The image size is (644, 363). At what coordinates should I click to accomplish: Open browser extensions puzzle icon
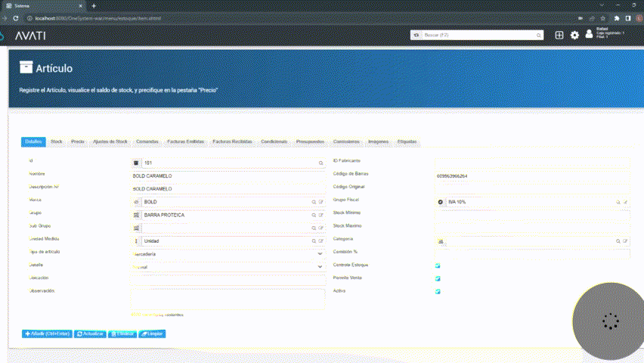617,18
